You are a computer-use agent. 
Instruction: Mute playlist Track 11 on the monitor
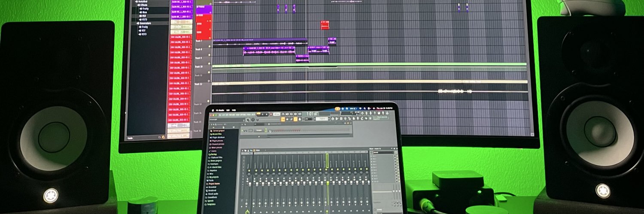click(209, 81)
